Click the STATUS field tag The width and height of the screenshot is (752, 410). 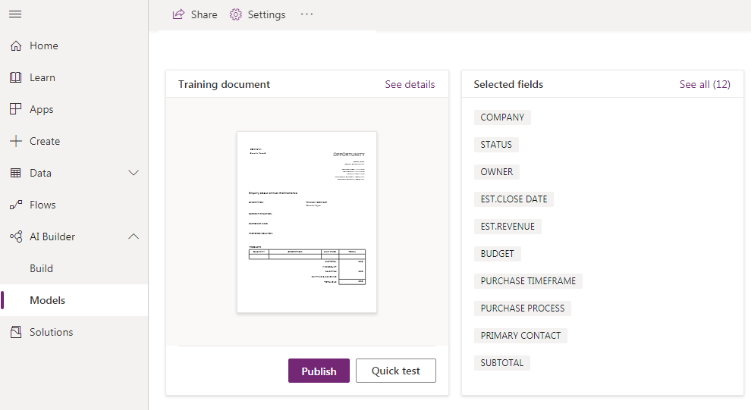pyautogui.click(x=496, y=145)
